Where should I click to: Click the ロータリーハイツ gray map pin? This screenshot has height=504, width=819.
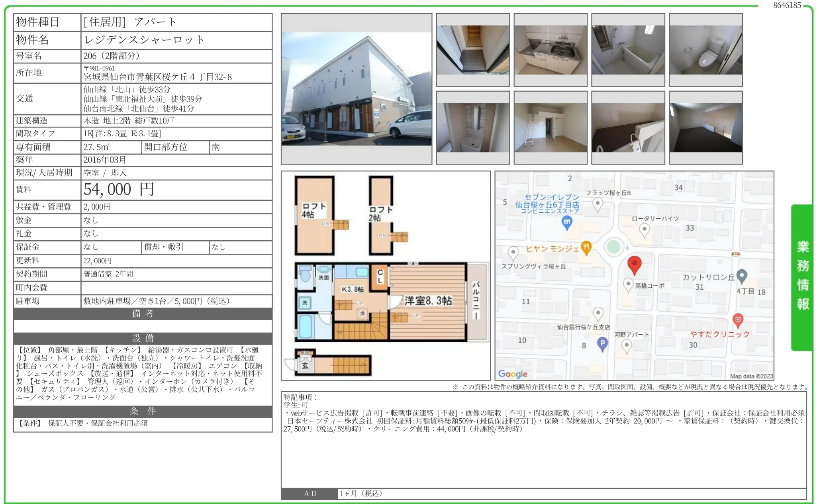tap(644, 229)
